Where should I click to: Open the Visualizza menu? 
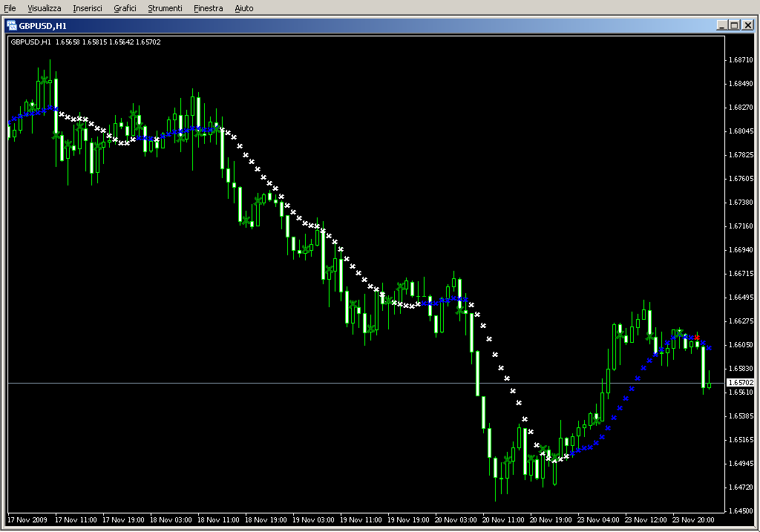[44, 8]
